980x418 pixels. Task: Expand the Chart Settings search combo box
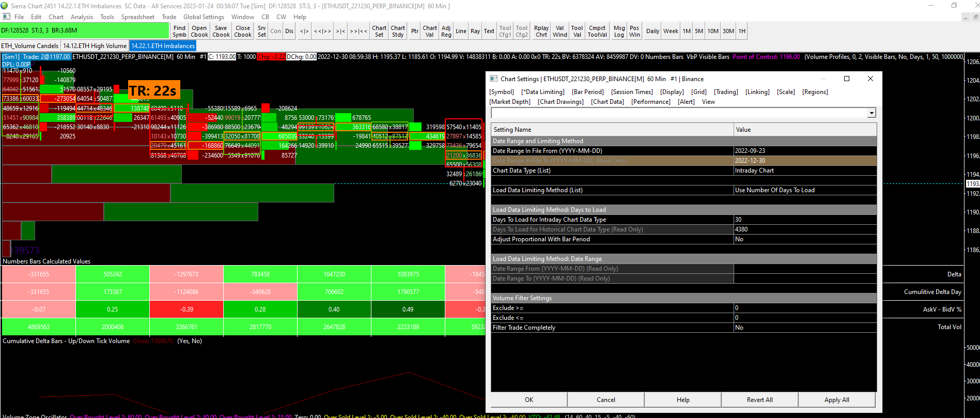pyautogui.click(x=872, y=113)
